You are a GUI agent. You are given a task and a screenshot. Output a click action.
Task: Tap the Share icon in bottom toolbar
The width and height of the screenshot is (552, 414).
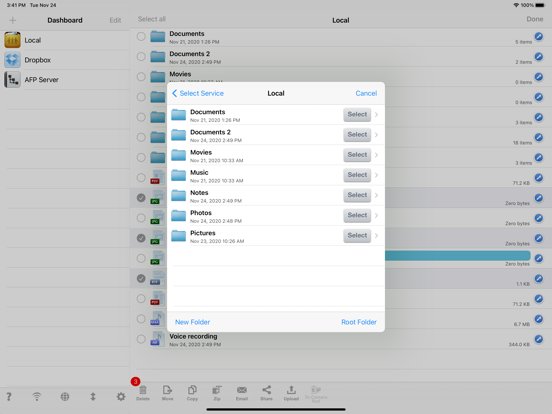coord(266,393)
